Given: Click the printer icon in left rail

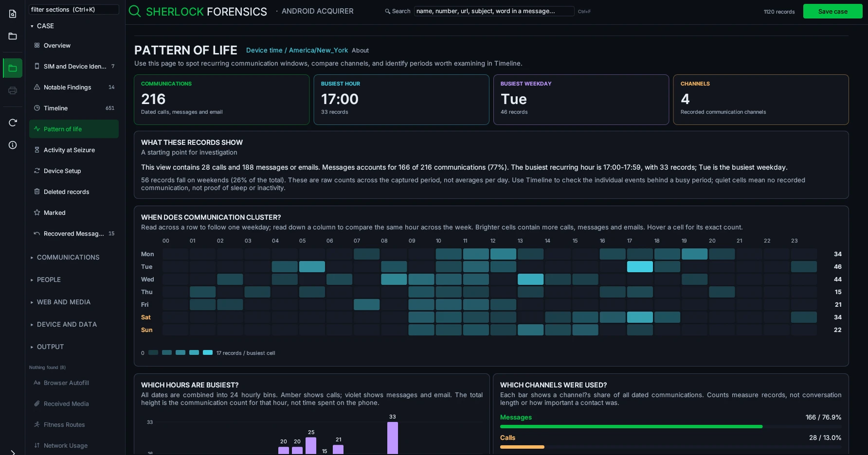Looking at the screenshot, I should pyautogui.click(x=13, y=90).
